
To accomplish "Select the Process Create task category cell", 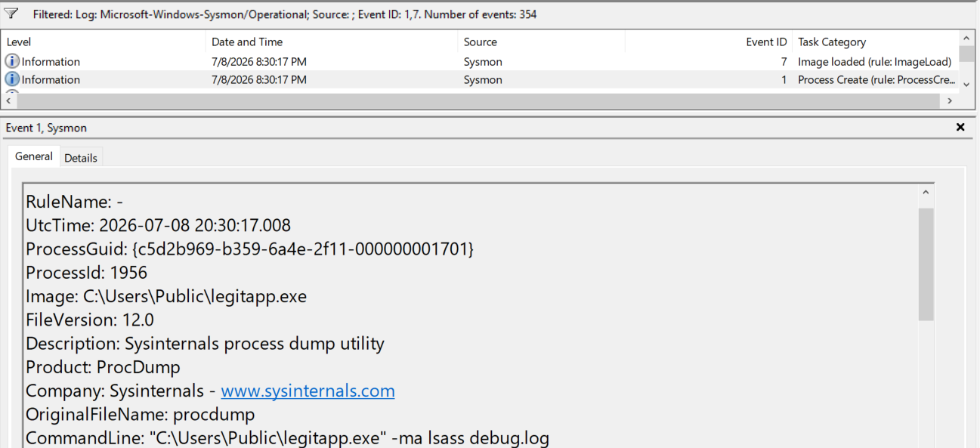I will [876, 79].
